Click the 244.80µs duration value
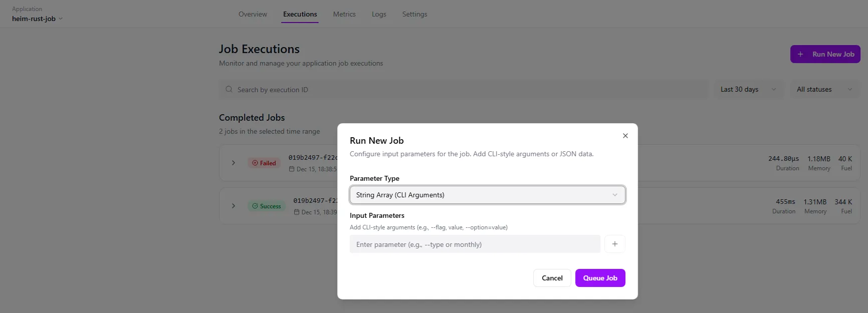The image size is (868, 313). pos(784,159)
